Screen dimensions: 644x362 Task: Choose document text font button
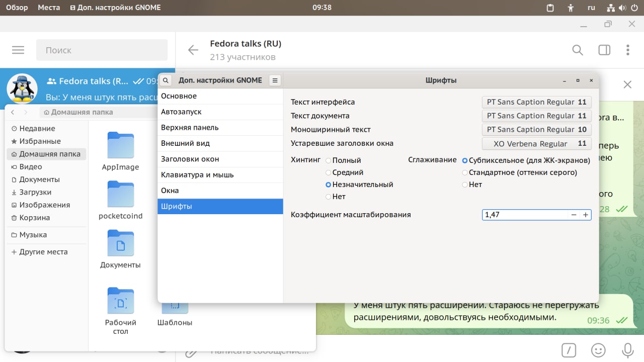click(x=536, y=116)
